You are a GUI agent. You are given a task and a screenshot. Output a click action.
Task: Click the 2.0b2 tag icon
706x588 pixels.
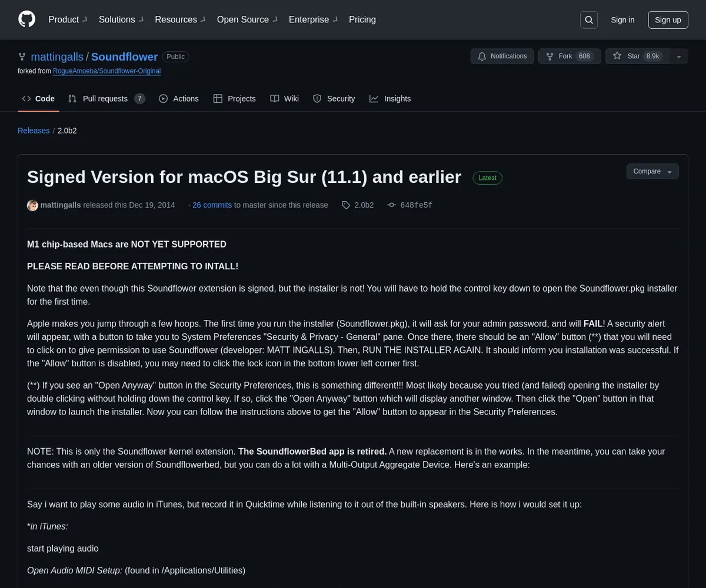[347, 205]
